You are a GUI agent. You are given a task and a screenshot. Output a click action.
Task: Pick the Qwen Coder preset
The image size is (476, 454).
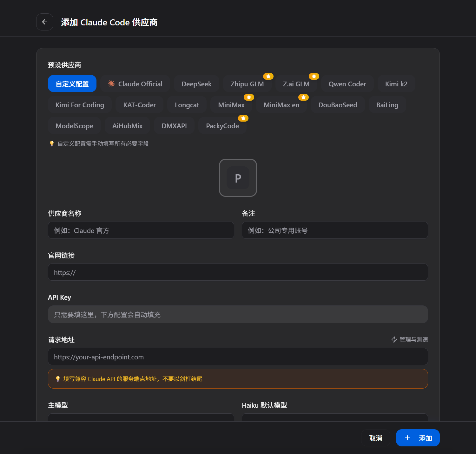pos(347,84)
